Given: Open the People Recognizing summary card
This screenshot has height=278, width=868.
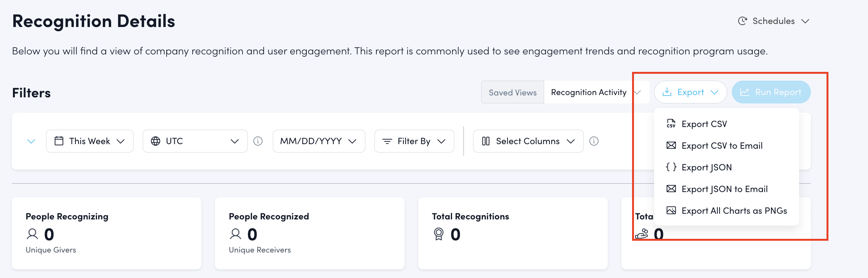Looking at the screenshot, I should (106, 233).
